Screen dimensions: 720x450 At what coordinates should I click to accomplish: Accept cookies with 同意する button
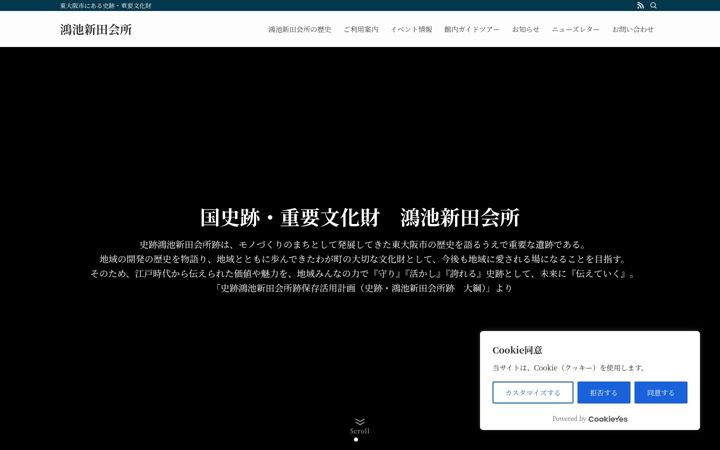(661, 393)
